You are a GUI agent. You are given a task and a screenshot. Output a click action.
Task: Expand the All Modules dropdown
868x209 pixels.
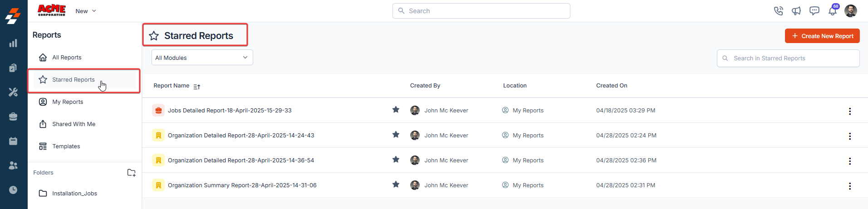[x=202, y=58]
